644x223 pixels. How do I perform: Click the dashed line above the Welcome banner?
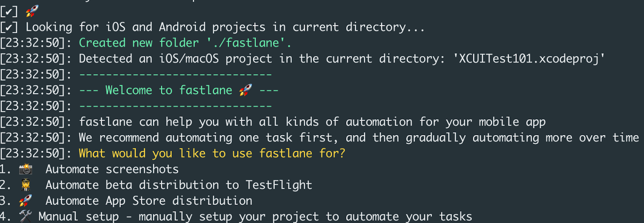tap(175, 75)
